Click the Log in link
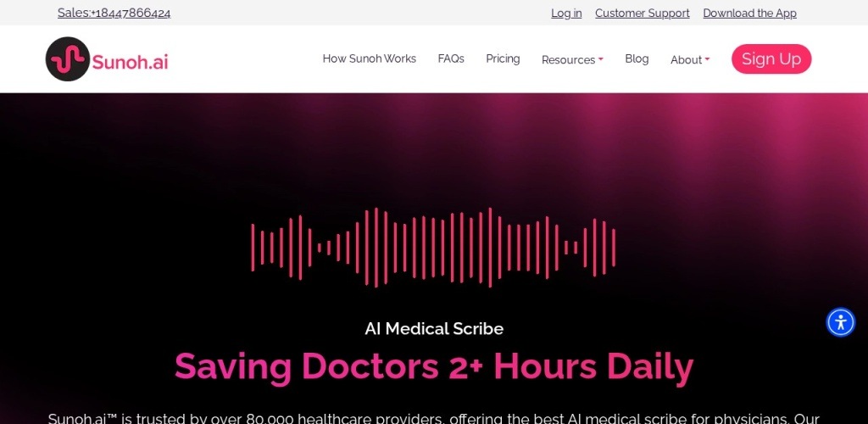 point(566,14)
